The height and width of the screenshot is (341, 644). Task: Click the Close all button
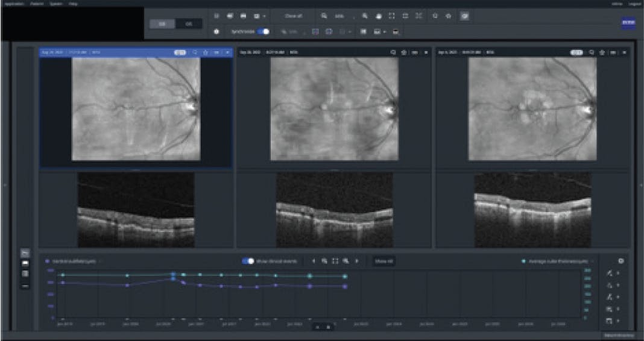click(x=293, y=16)
